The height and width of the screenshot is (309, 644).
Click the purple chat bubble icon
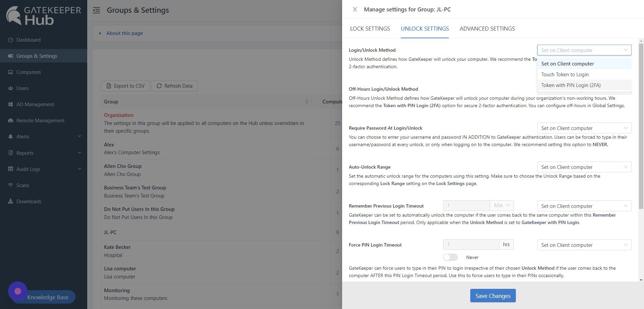[x=18, y=291]
